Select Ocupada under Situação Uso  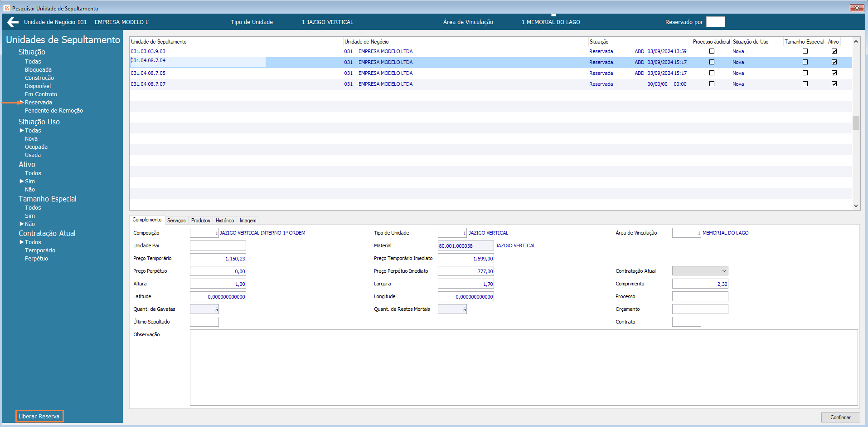click(36, 147)
